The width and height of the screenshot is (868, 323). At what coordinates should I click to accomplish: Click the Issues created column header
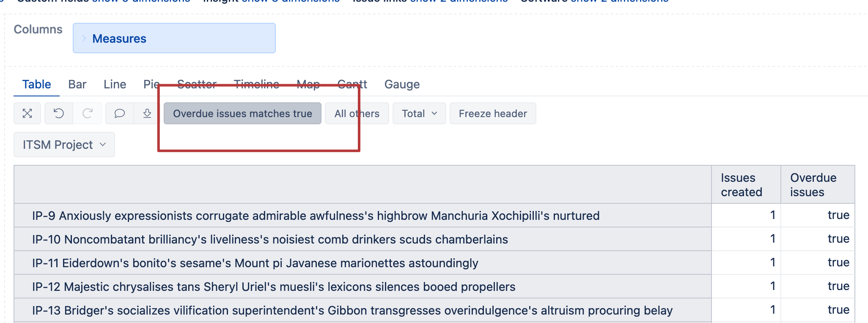click(741, 185)
